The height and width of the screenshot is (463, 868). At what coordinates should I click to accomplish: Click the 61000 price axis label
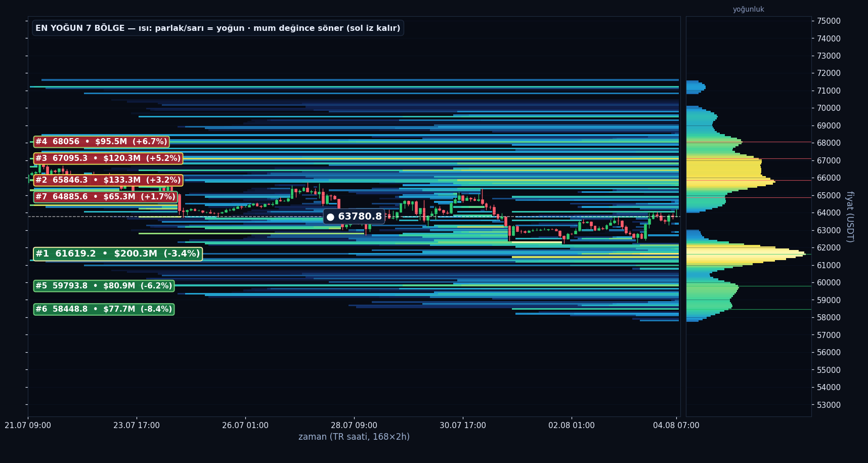tap(829, 266)
